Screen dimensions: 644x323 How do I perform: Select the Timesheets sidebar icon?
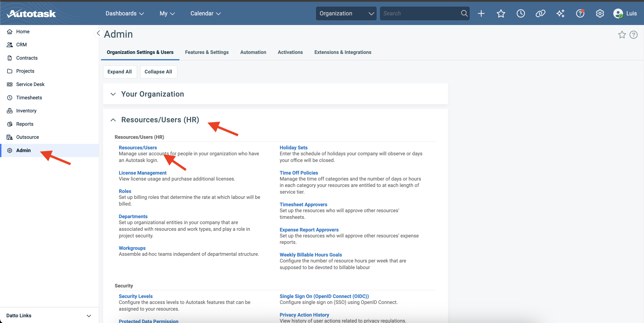click(9, 97)
